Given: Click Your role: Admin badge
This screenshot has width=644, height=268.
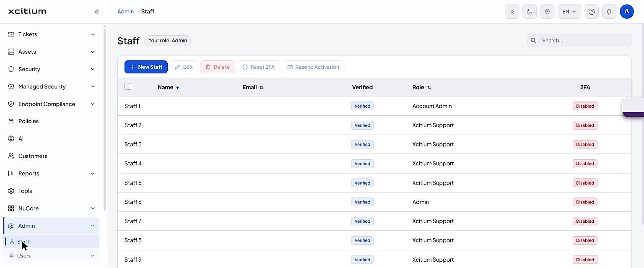Looking at the screenshot, I should [168, 41].
